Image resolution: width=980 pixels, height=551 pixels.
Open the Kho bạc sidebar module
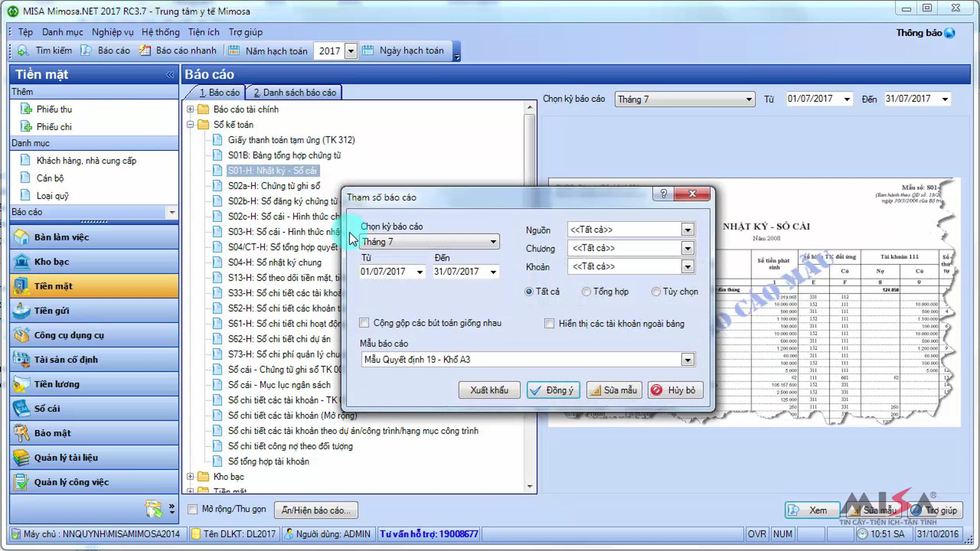(x=94, y=262)
